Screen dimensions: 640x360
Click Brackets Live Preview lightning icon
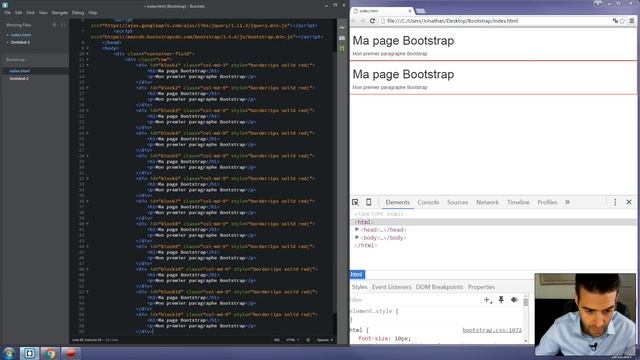[342, 27]
